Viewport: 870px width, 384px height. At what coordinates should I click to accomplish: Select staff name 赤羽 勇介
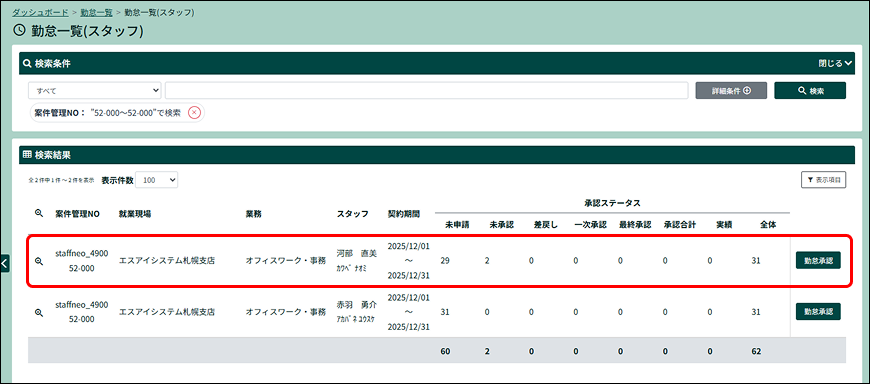[x=357, y=305]
